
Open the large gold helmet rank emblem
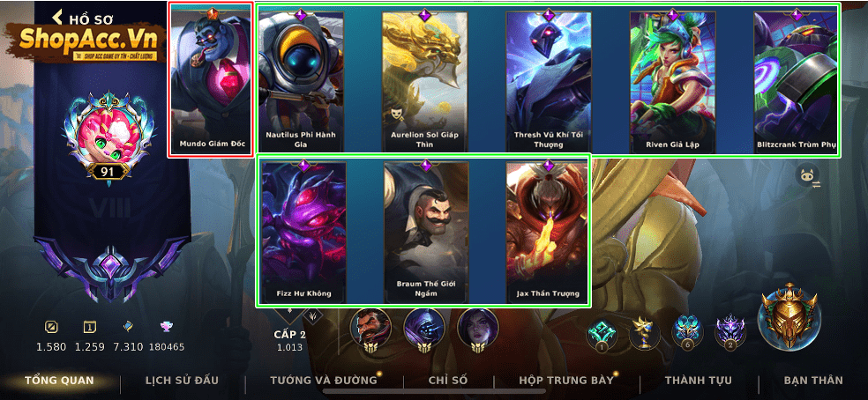click(x=789, y=317)
